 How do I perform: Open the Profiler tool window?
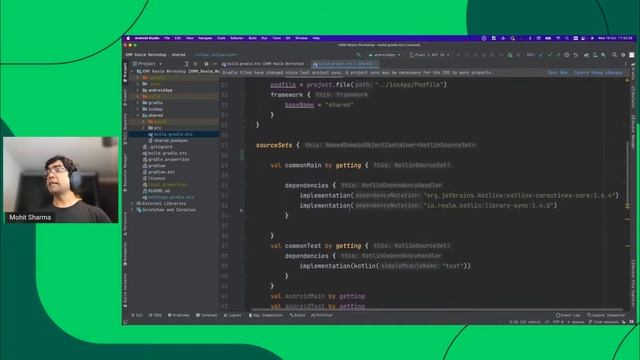(x=322, y=315)
